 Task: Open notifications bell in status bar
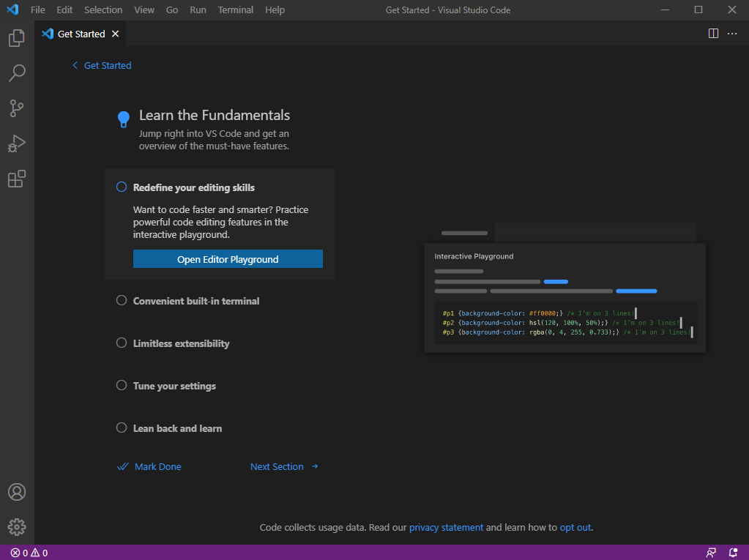(733, 553)
